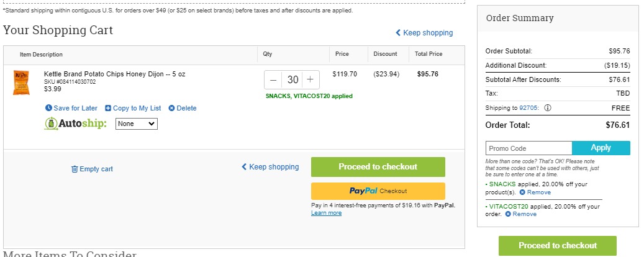Click the Save for Later clock icon
Viewport: 644px width, 257px height.
coord(48,108)
